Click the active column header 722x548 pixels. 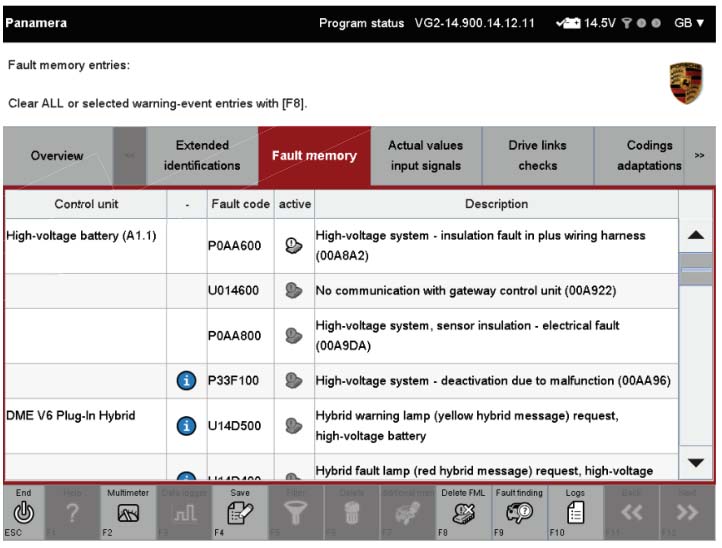pos(295,204)
